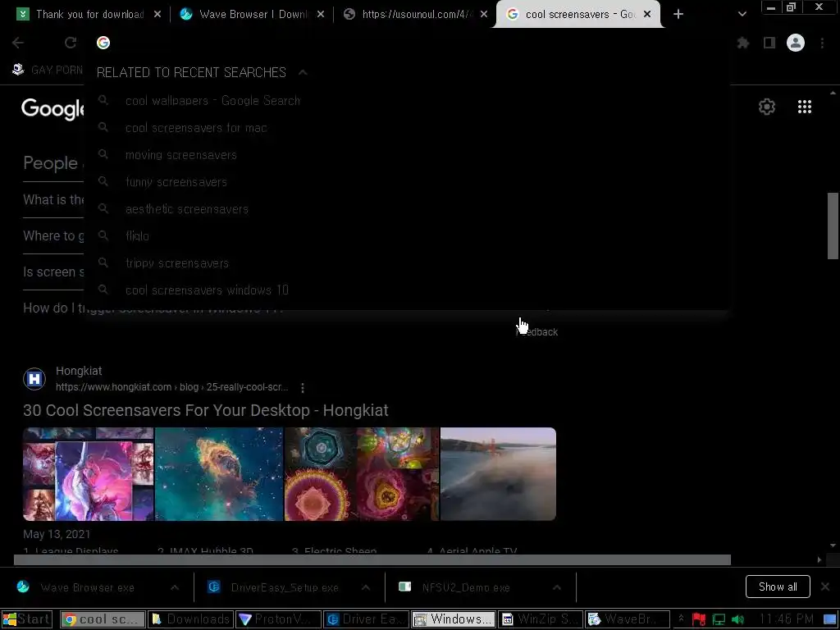
Task: Click the Google icon in the address bar
Action: tap(103, 43)
